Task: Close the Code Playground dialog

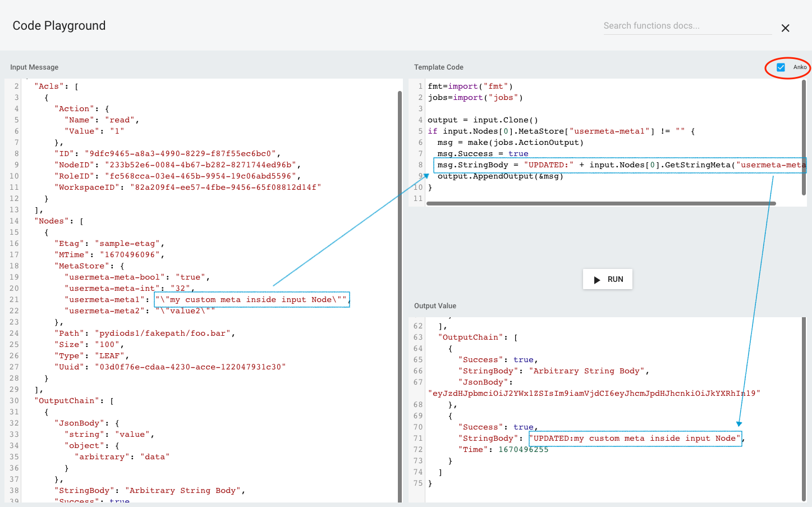Action: (785, 28)
